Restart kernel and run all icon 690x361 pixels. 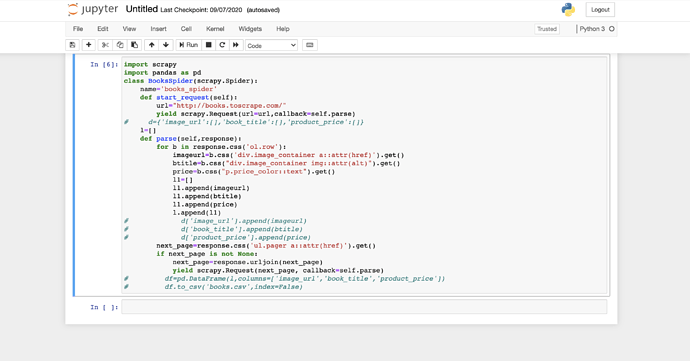(x=236, y=45)
